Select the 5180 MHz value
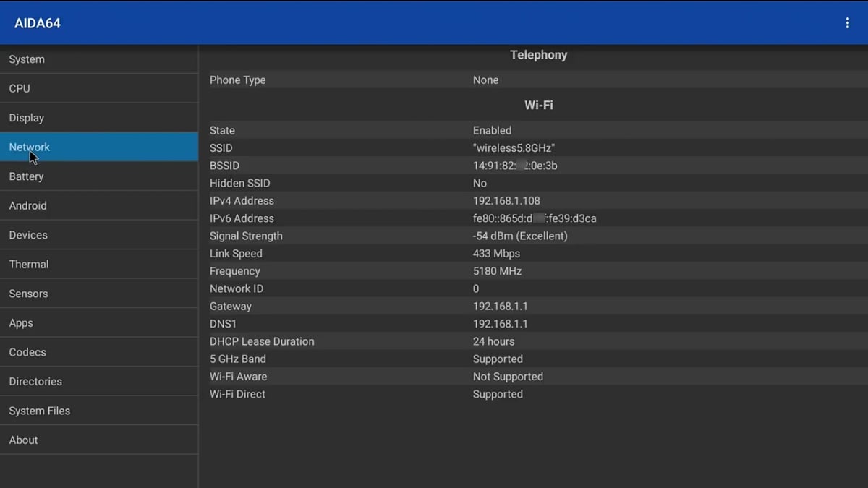Image resolution: width=868 pixels, height=488 pixels. coord(497,271)
